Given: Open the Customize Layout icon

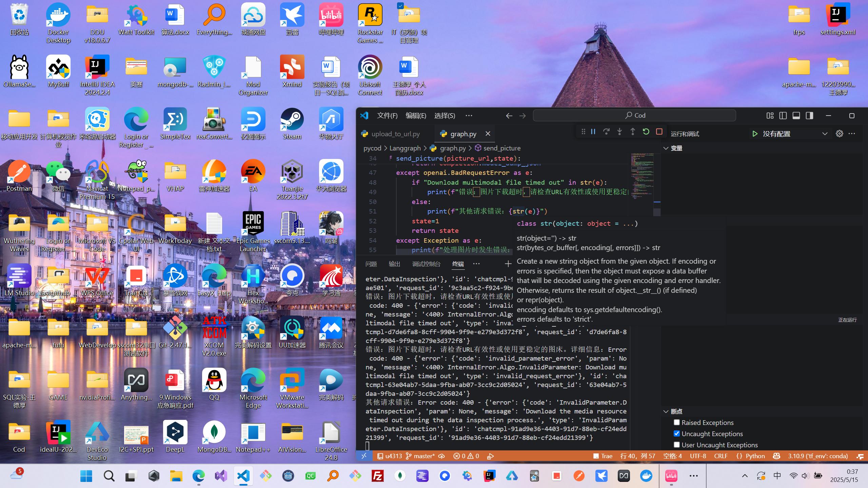Looking at the screenshot, I should click(x=770, y=116).
